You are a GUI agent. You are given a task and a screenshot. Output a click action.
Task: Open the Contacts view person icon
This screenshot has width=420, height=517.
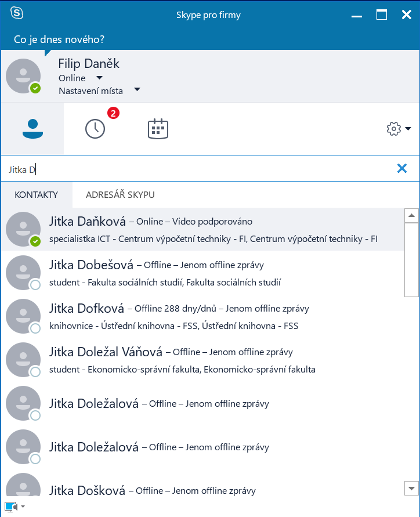(32, 129)
